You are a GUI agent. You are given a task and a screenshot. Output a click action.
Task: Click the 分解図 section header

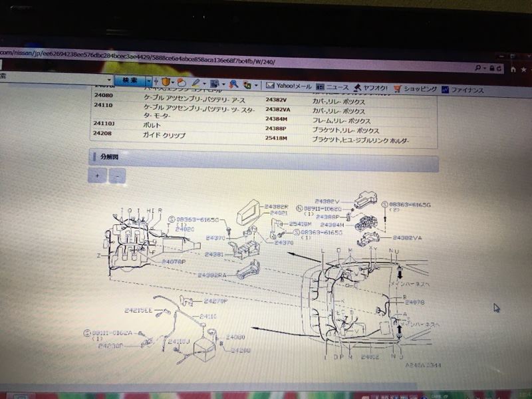pos(263,160)
